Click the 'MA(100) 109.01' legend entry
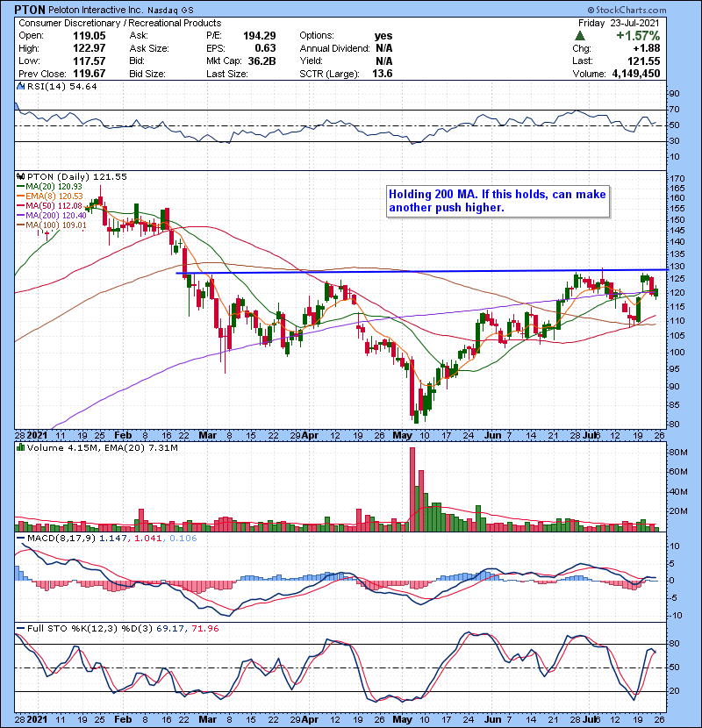Viewport: 702px width, 728px height. (52, 225)
